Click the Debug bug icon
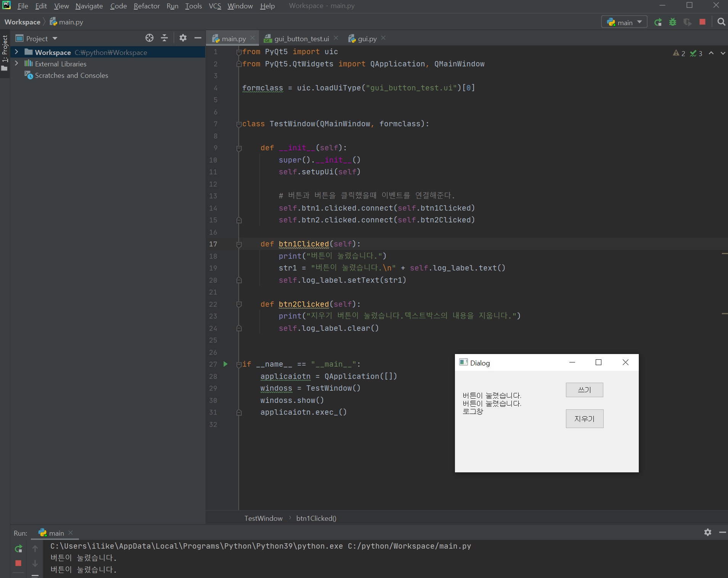This screenshot has height=578, width=728. tap(673, 22)
